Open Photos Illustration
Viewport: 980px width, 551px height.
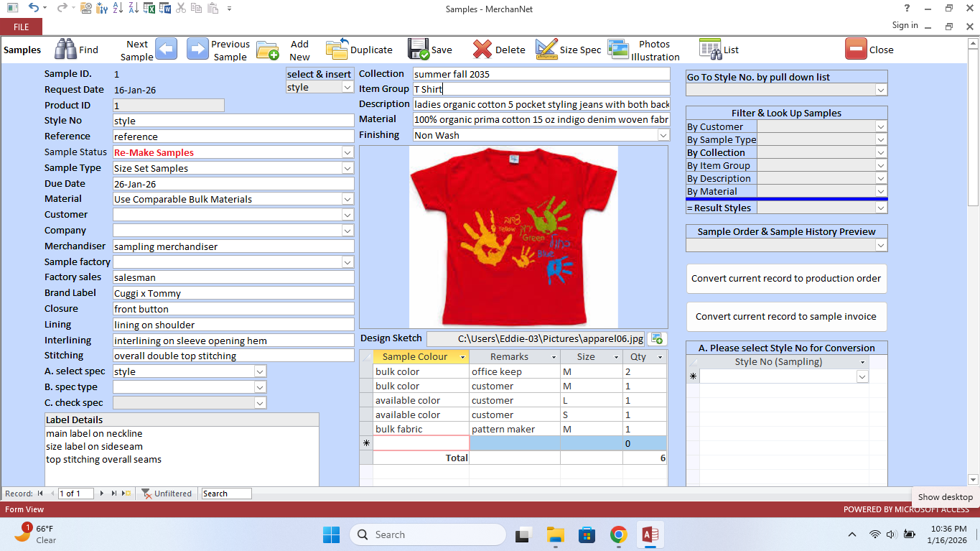618,50
